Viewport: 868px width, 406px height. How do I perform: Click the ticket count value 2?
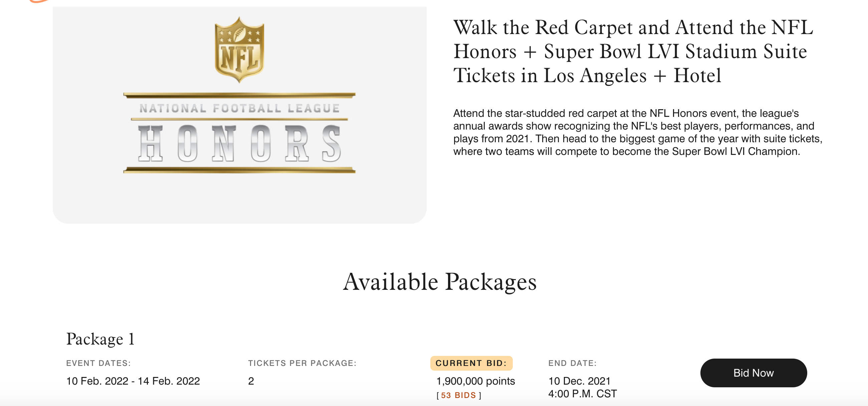point(251,381)
